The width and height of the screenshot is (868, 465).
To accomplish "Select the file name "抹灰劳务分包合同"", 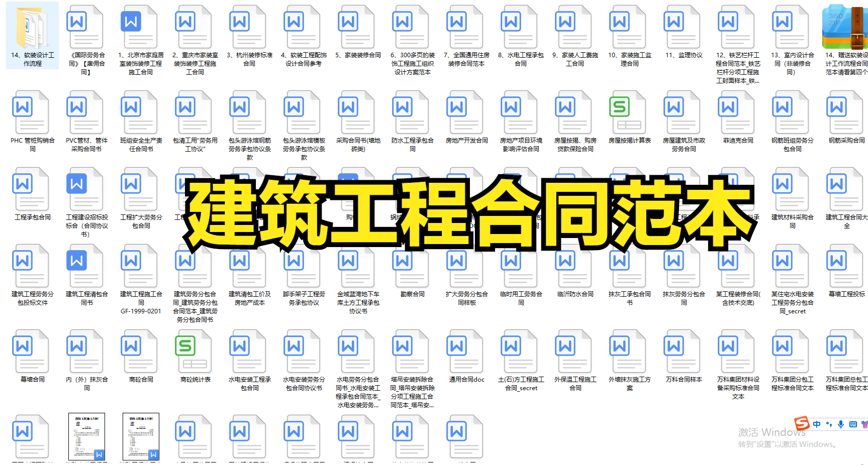I will [684, 298].
